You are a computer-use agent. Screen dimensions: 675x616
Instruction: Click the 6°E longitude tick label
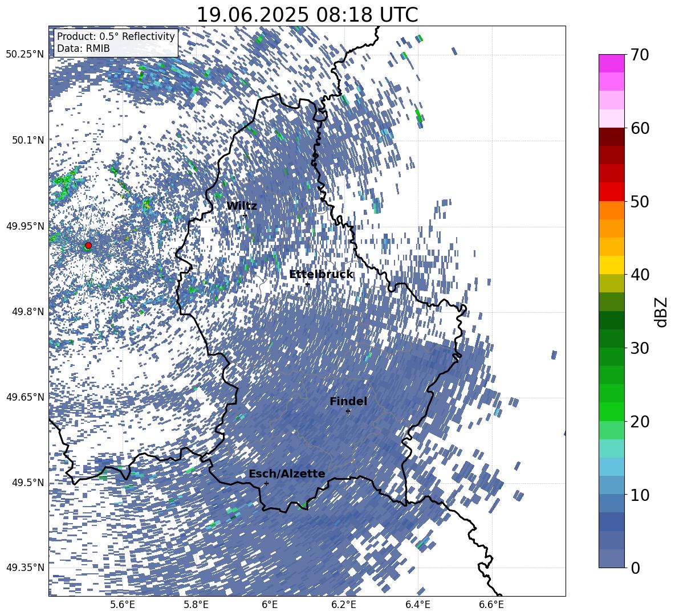[x=270, y=605]
